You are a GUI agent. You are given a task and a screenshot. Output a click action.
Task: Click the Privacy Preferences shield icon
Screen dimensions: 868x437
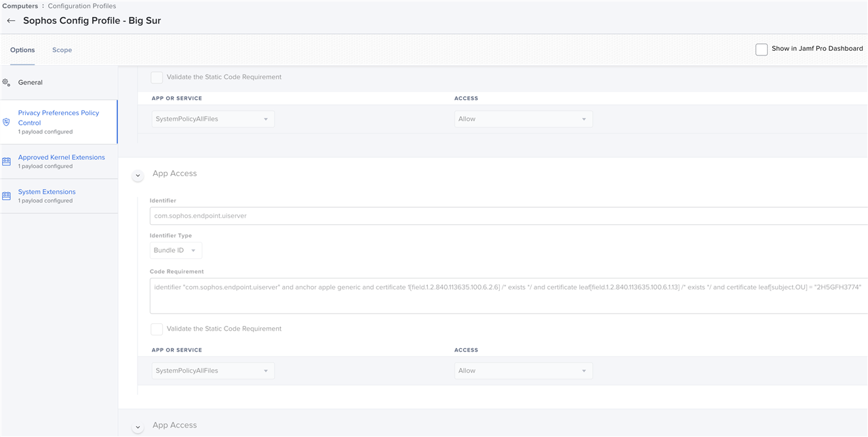(x=6, y=122)
